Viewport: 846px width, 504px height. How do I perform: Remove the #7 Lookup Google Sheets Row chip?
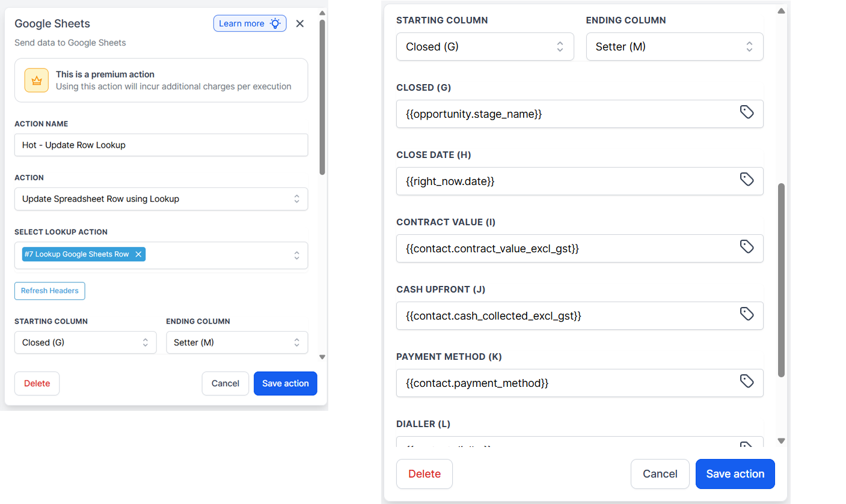click(138, 254)
